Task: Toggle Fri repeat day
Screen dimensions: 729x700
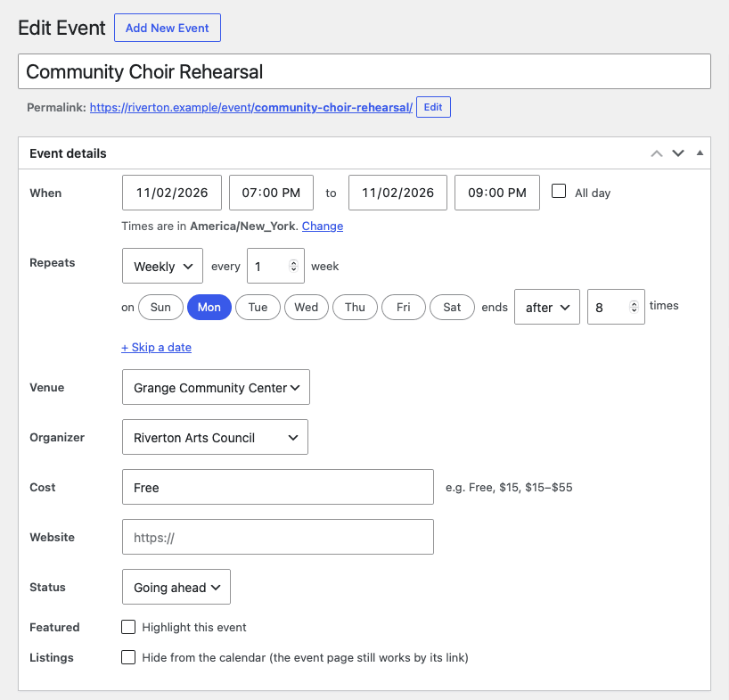Action: point(404,307)
